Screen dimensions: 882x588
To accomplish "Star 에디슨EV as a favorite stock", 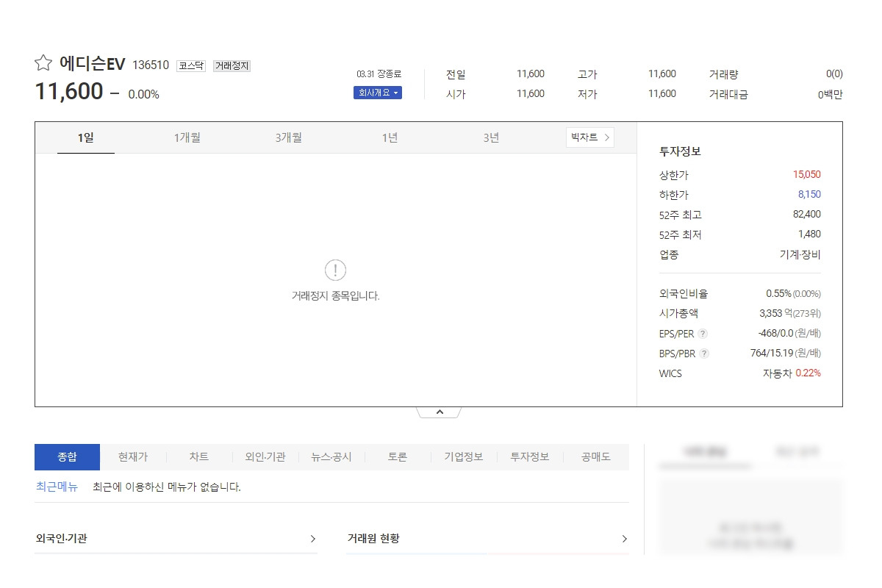I will pyautogui.click(x=43, y=63).
